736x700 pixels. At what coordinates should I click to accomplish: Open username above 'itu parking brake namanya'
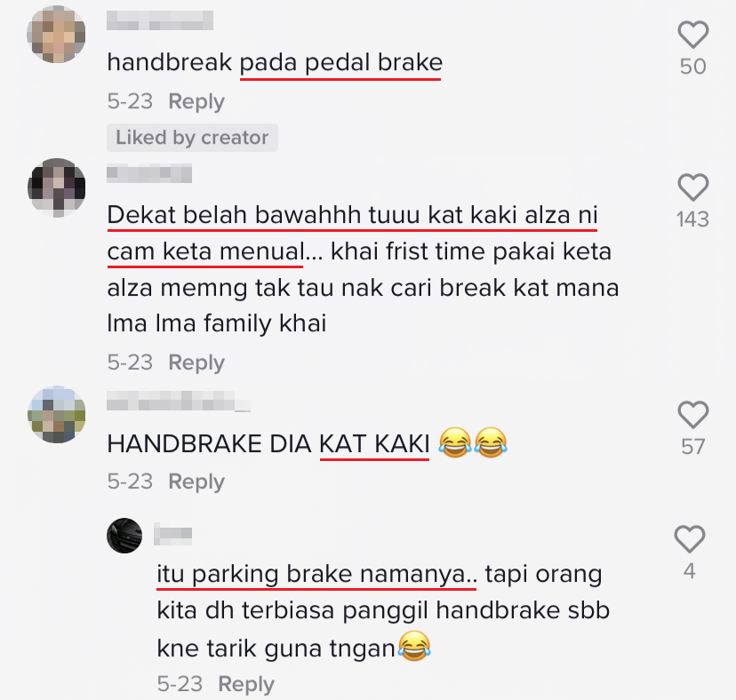[172, 535]
